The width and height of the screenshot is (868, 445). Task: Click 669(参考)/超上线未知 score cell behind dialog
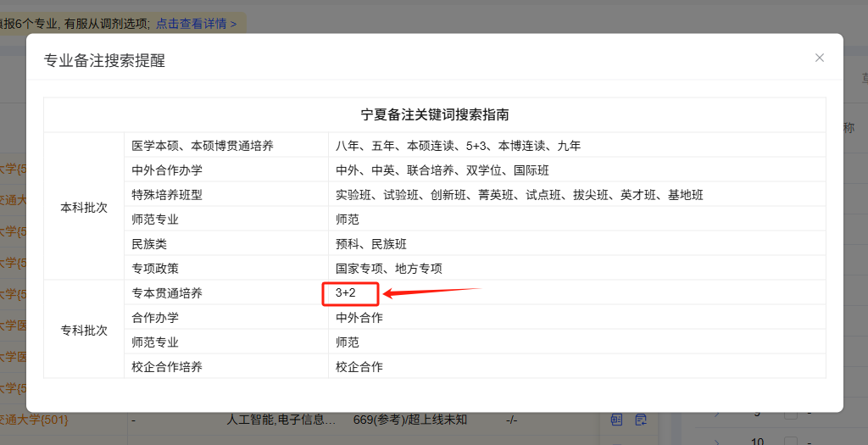(410, 420)
